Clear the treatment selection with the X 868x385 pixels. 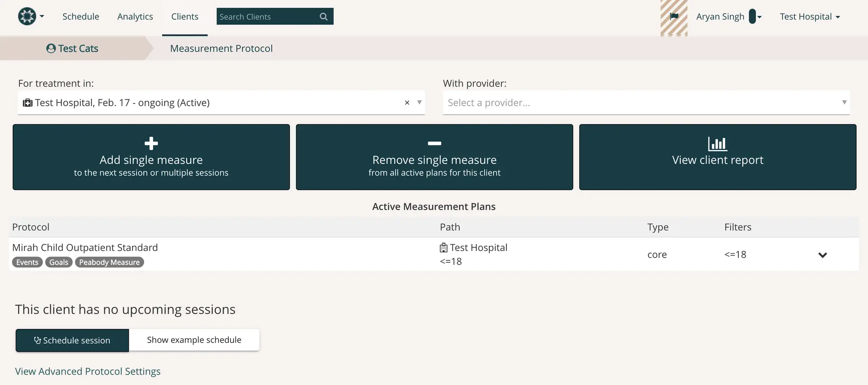click(406, 103)
